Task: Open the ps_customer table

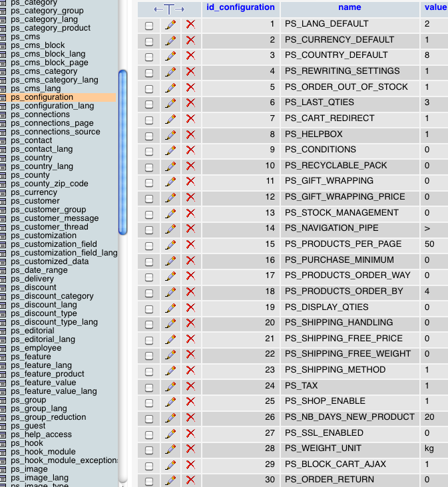Action: click(x=35, y=201)
